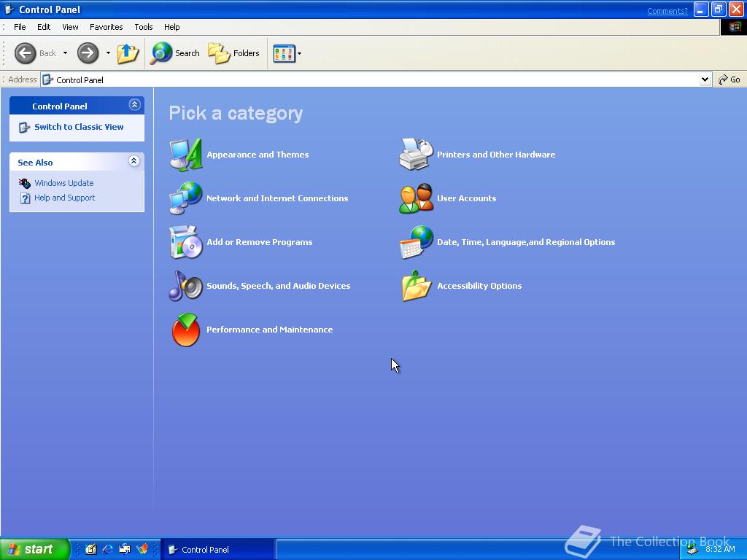This screenshot has width=747, height=560.
Task: Open the Windows Update link
Action: (64, 183)
